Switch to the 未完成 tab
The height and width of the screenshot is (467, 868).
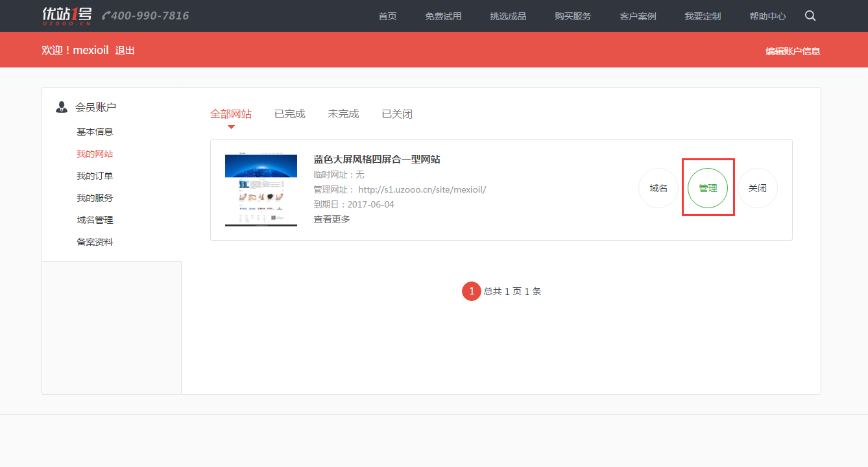[x=343, y=114]
